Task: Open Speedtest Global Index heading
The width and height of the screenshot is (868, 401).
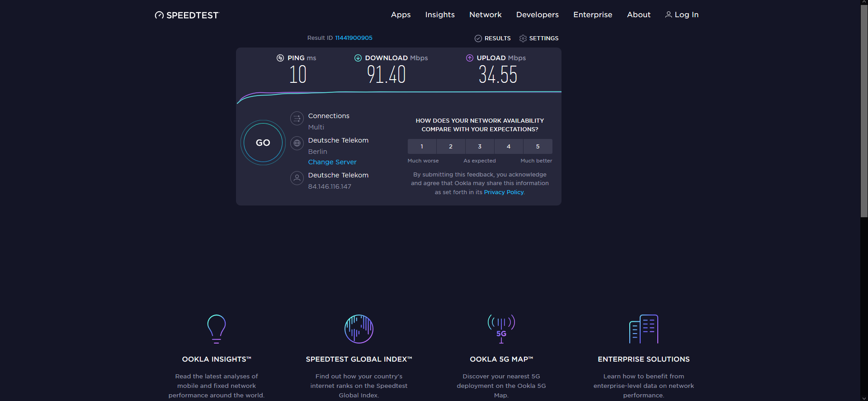Action: [x=359, y=359]
